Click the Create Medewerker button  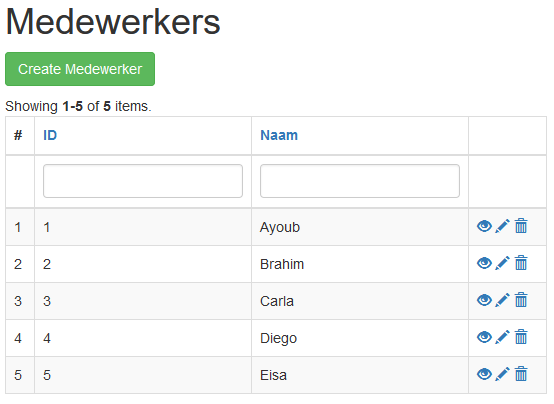point(80,69)
